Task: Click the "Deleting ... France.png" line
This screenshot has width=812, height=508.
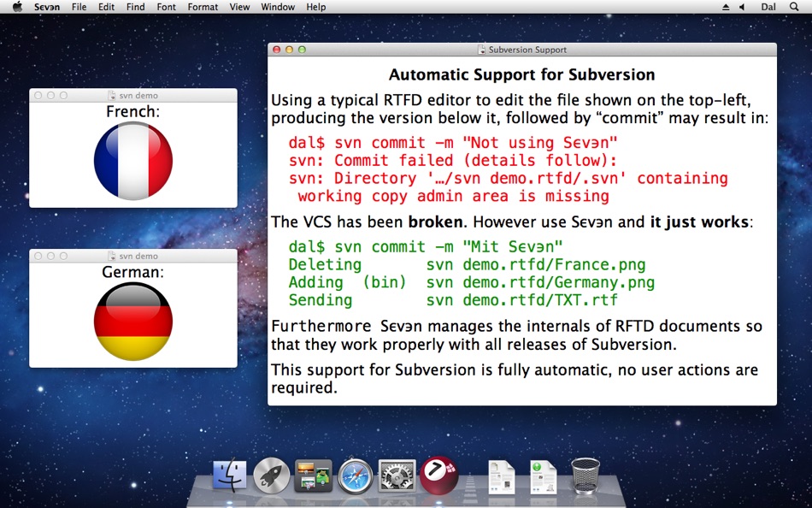Action: 467,264
